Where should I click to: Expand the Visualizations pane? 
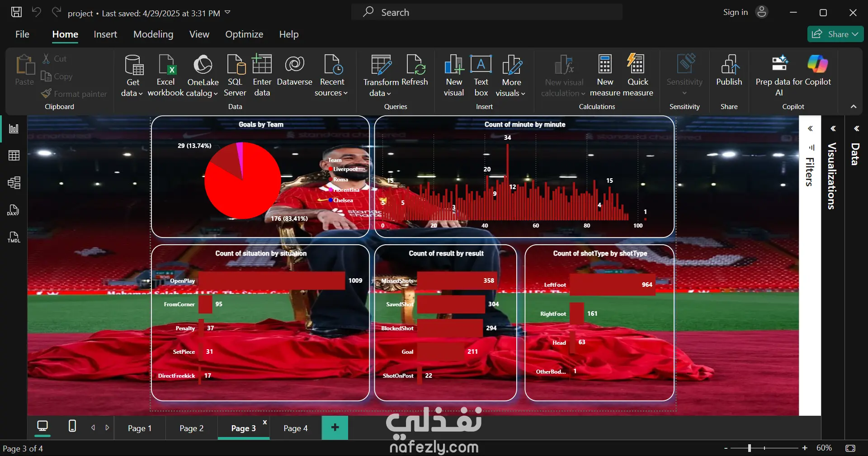coord(833,129)
